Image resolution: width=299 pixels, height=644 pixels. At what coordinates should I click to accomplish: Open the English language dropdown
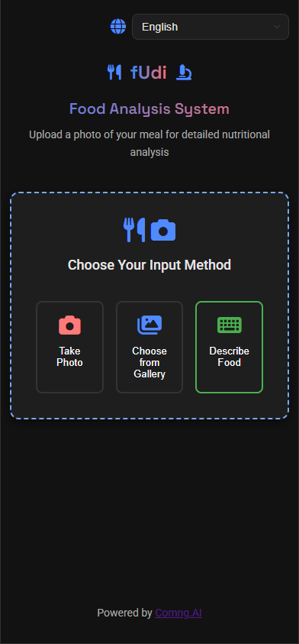click(211, 27)
